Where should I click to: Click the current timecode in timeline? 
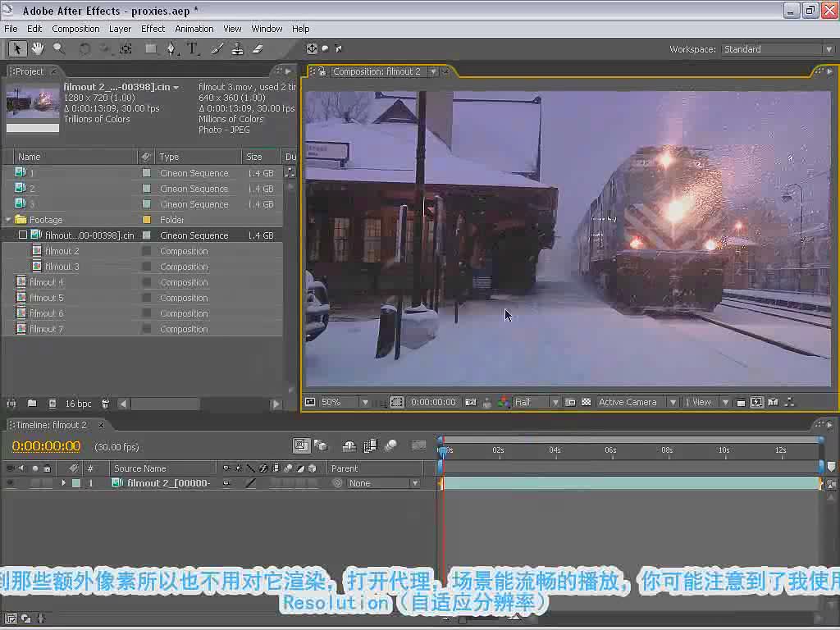[46, 445]
